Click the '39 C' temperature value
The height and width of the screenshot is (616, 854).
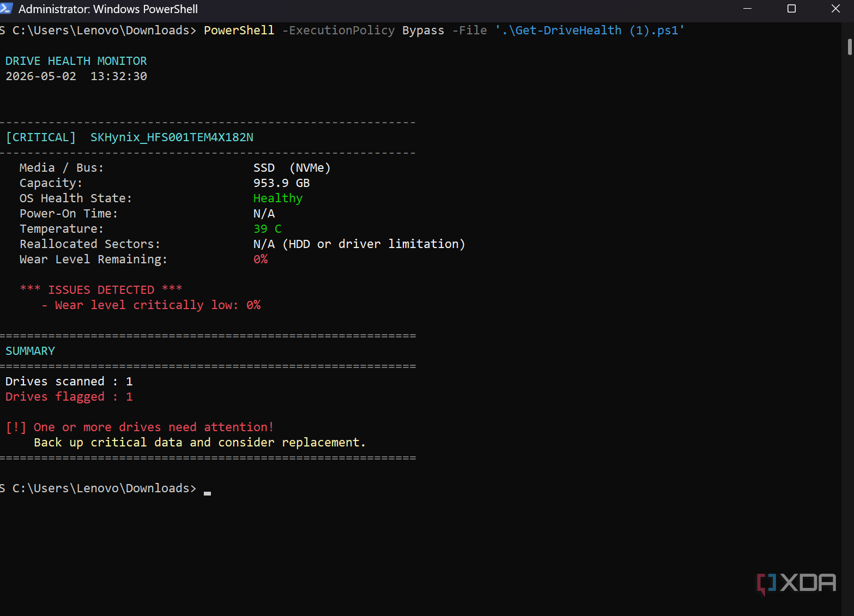[x=268, y=229]
